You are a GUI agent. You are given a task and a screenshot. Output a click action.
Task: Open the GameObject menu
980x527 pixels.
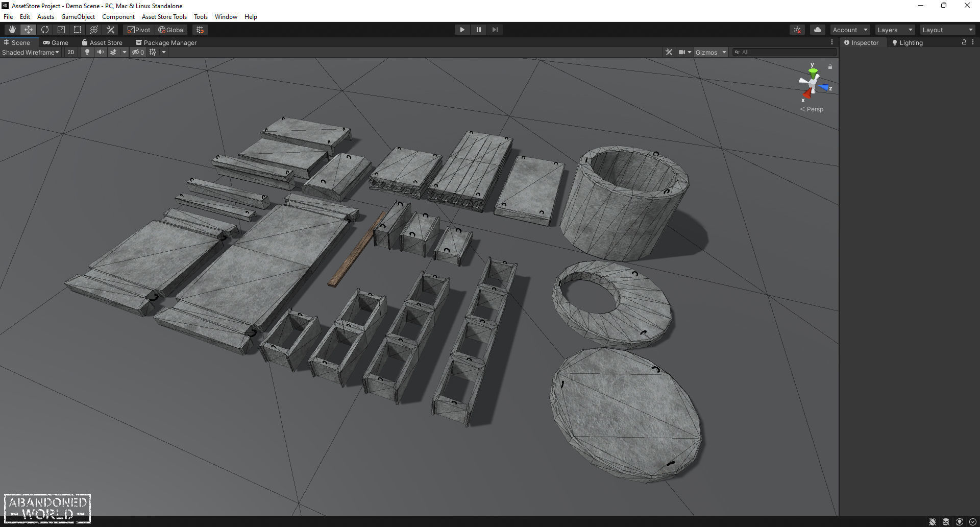[x=78, y=17]
